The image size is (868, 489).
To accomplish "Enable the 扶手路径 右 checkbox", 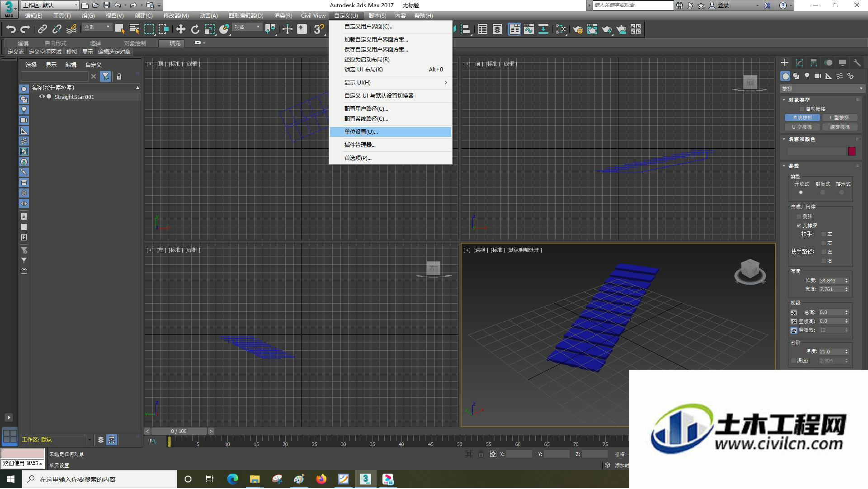I will point(824,261).
